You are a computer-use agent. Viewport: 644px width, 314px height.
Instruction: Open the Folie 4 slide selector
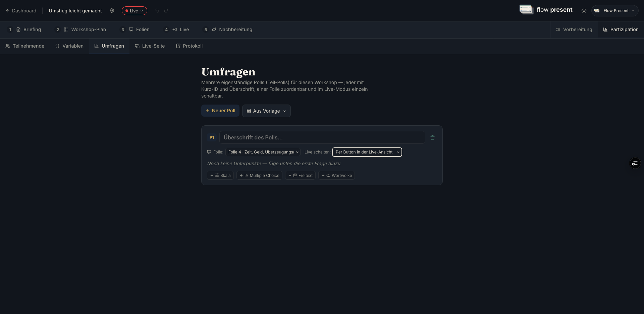tap(263, 152)
